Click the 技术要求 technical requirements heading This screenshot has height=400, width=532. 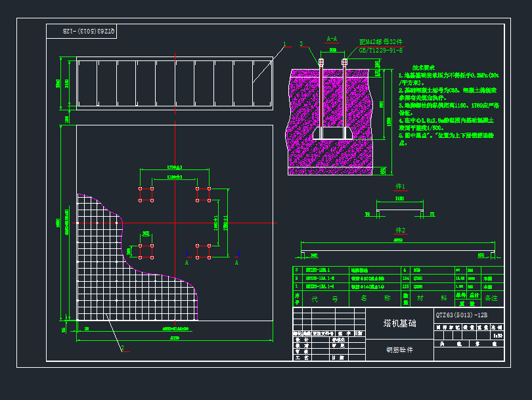pos(424,68)
